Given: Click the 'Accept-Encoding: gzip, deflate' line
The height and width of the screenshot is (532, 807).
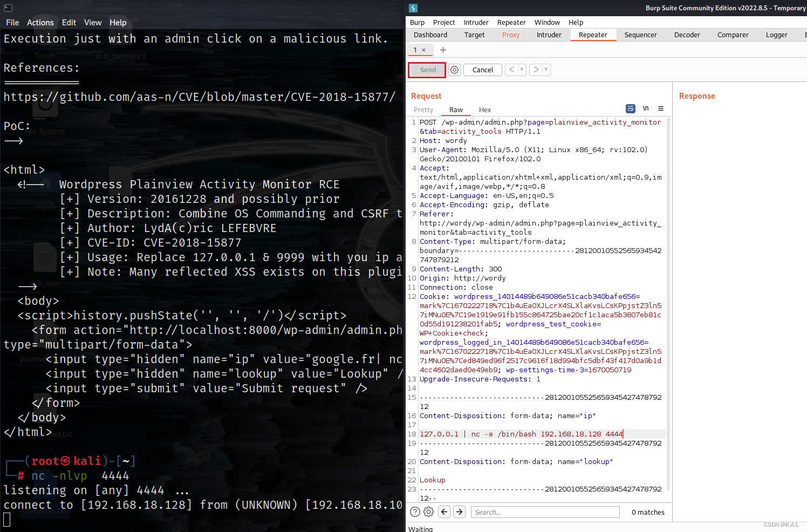Looking at the screenshot, I should click(484, 205).
